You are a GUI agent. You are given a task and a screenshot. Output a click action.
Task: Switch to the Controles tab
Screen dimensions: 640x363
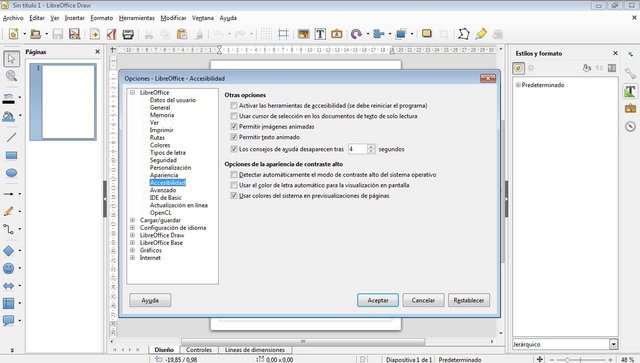coord(199,350)
